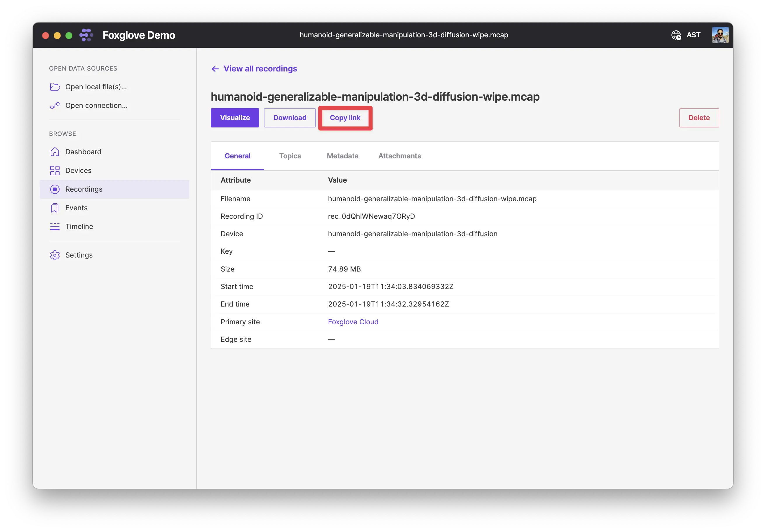Click the Open connection icon
The width and height of the screenshot is (766, 532).
coord(55,105)
